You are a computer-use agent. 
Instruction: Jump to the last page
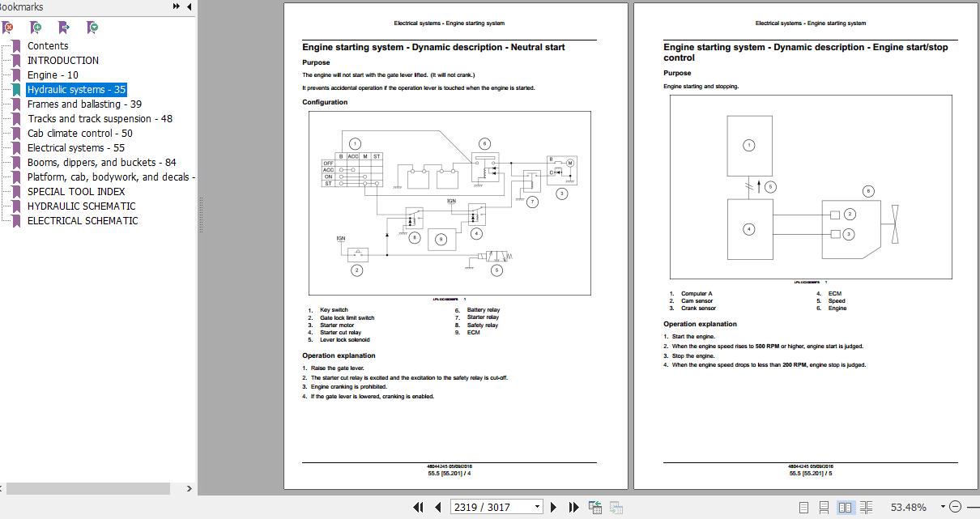pyautogui.click(x=573, y=507)
